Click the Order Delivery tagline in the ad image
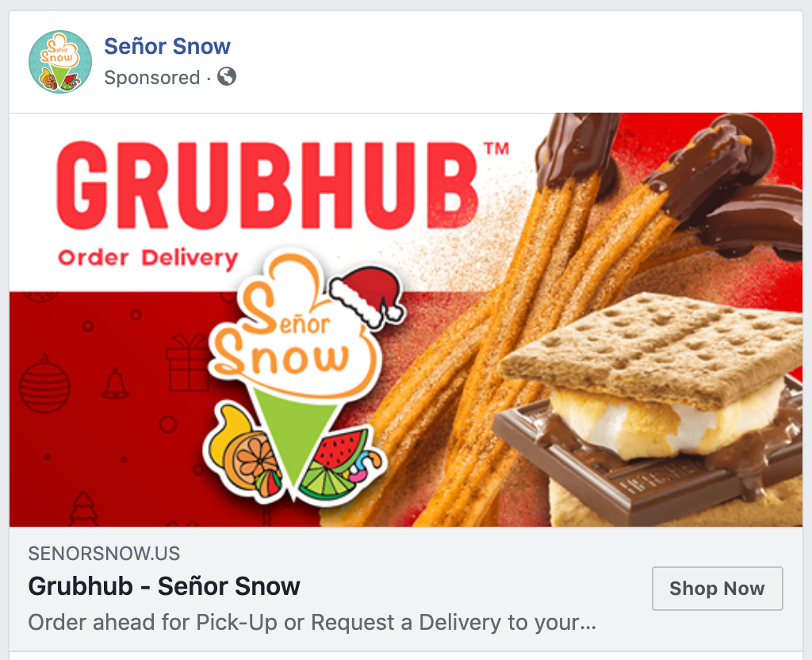The width and height of the screenshot is (812, 660). (x=148, y=258)
